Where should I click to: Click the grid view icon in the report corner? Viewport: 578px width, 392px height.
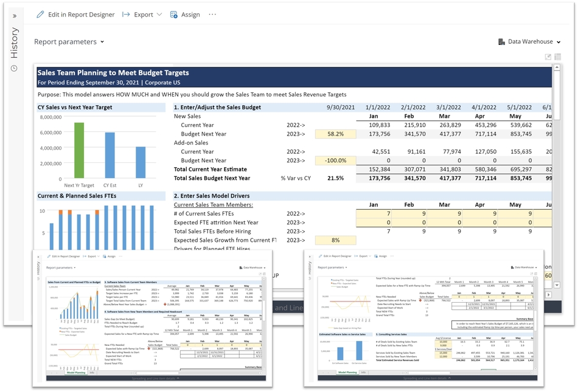557,57
